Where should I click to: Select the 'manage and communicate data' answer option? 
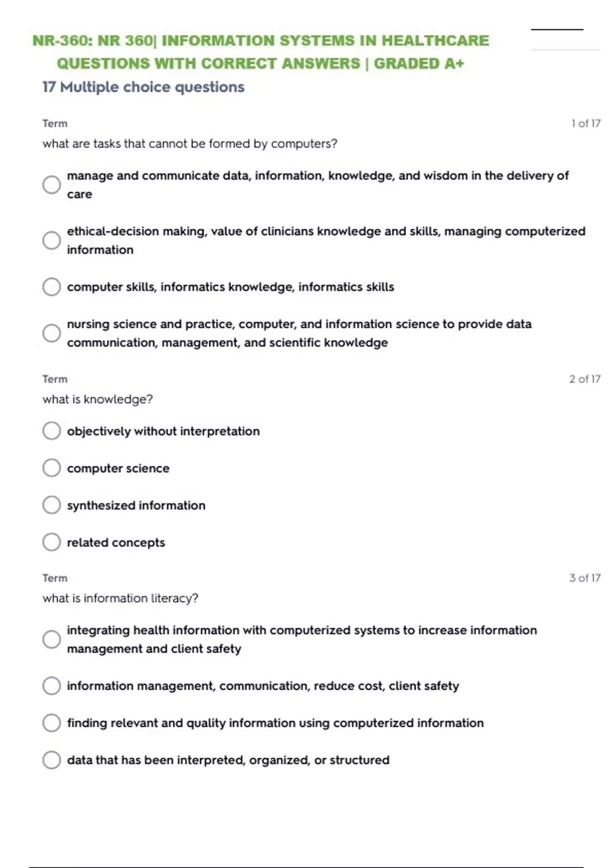[52, 185]
